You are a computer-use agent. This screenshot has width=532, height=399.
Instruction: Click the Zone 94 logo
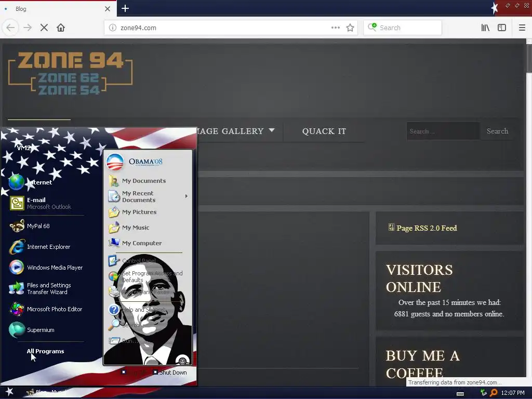tap(70, 73)
